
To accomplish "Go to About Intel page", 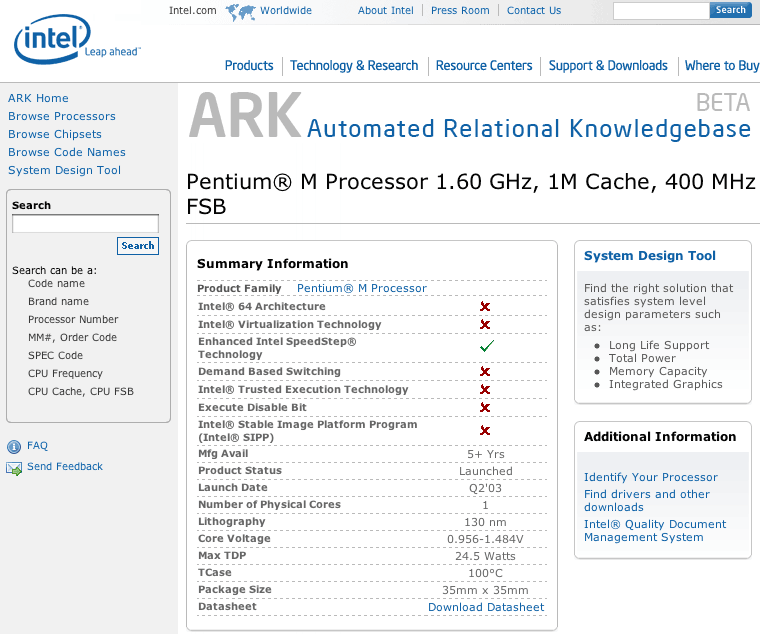I will tap(386, 10).
